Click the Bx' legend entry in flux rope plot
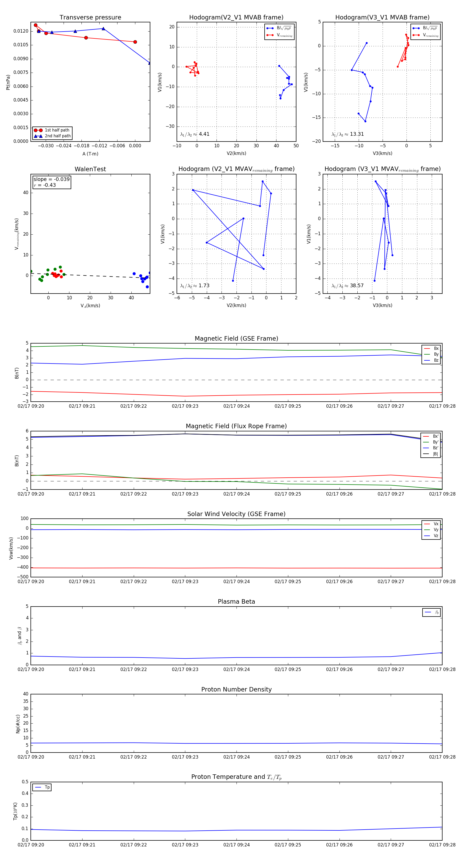This screenshot has width=473, height=868. coord(431,436)
